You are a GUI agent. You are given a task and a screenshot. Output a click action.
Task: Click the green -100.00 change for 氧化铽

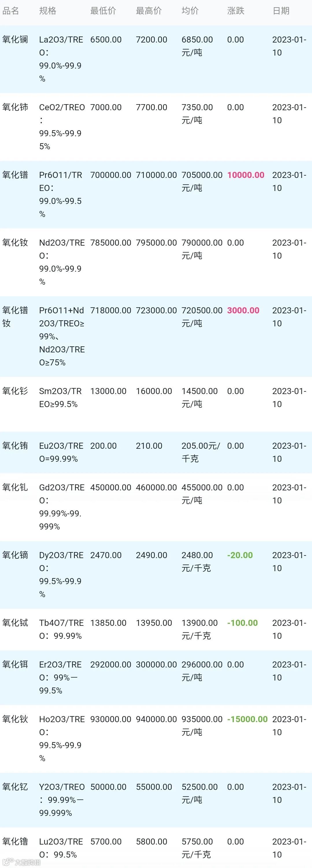243,623
